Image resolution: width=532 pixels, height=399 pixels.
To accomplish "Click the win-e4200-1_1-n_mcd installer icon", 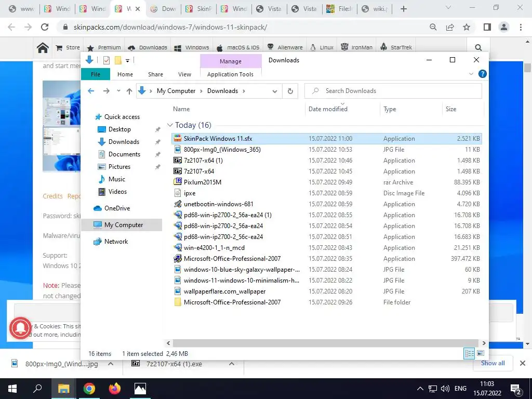I will [178, 248].
